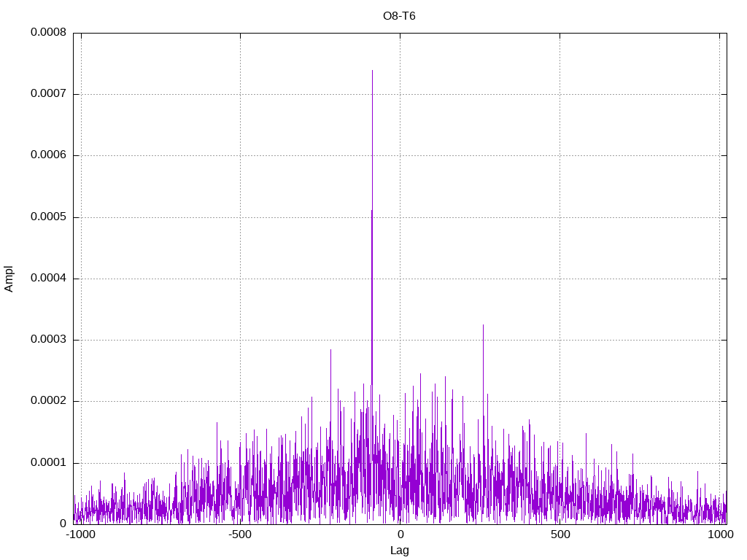Click the x-axis value "-500"

coord(240,534)
